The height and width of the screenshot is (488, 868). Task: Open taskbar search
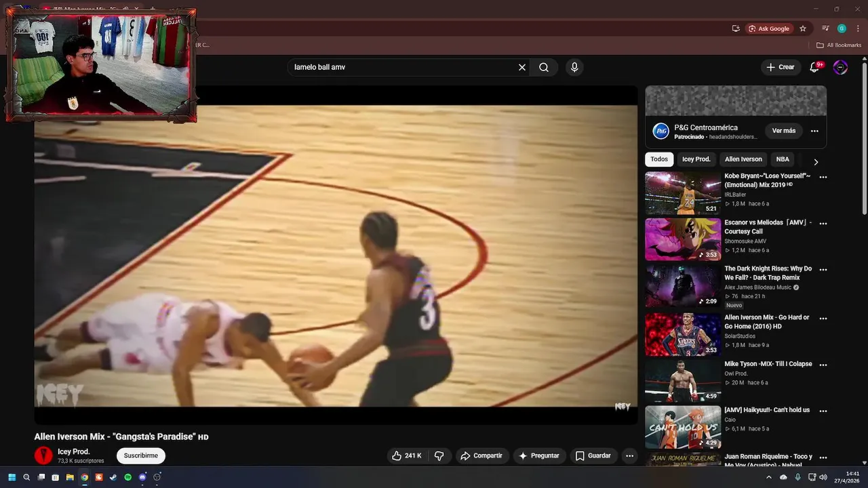[x=26, y=477]
